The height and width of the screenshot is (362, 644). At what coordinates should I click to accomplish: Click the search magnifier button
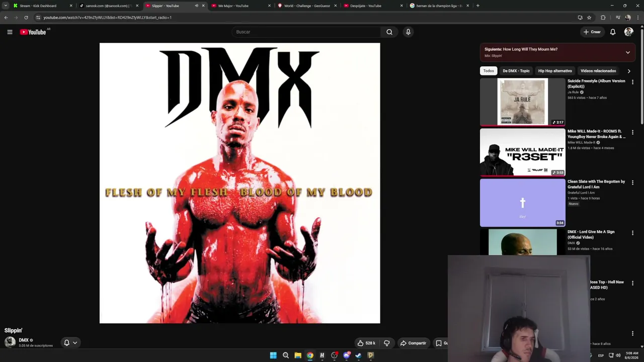(389, 32)
